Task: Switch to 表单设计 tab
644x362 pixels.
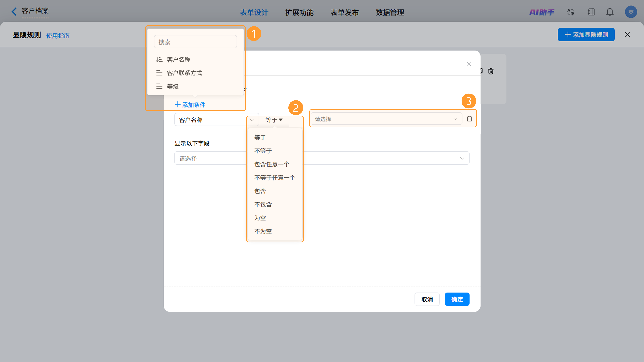Action: (254, 13)
